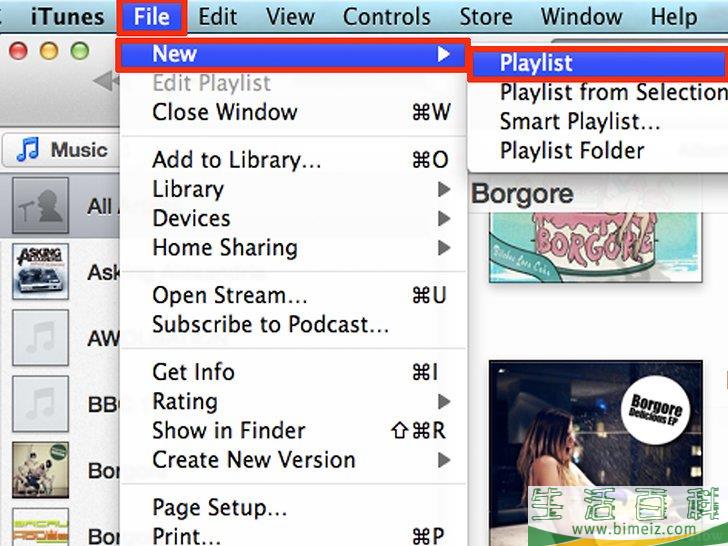Screen dimensions: 728x546
Task: Select the All Artists silhouette icon
Action: coord(40,205)
